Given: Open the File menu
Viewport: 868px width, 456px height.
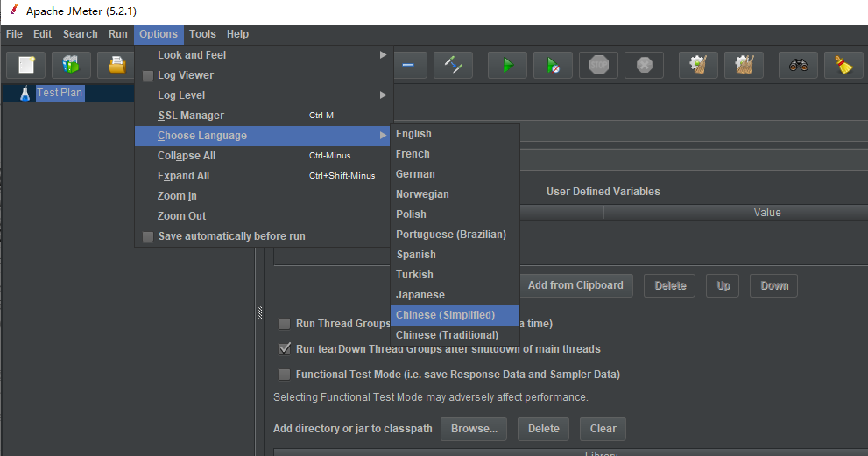Looking at the screenshot, I should point(14,34).
